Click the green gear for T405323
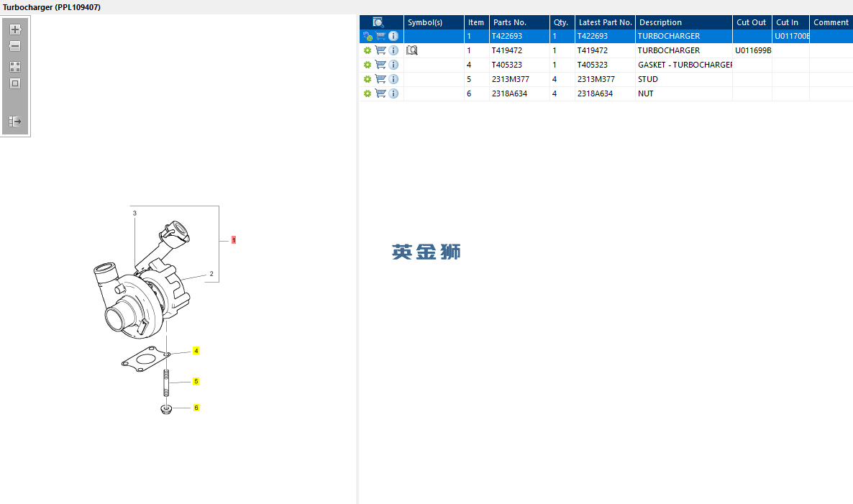This screenshot has height=504, width=853. point(368,65)
